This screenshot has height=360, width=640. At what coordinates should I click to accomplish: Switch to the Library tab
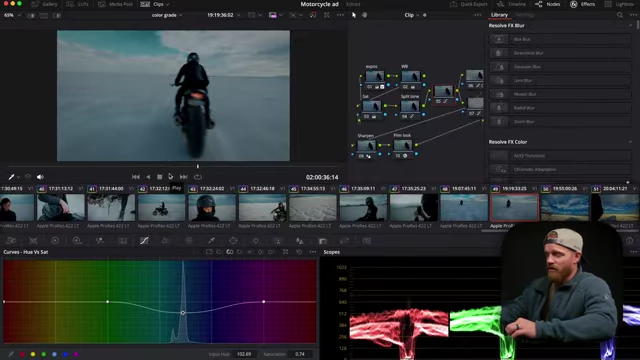click(x=499, y=15)
